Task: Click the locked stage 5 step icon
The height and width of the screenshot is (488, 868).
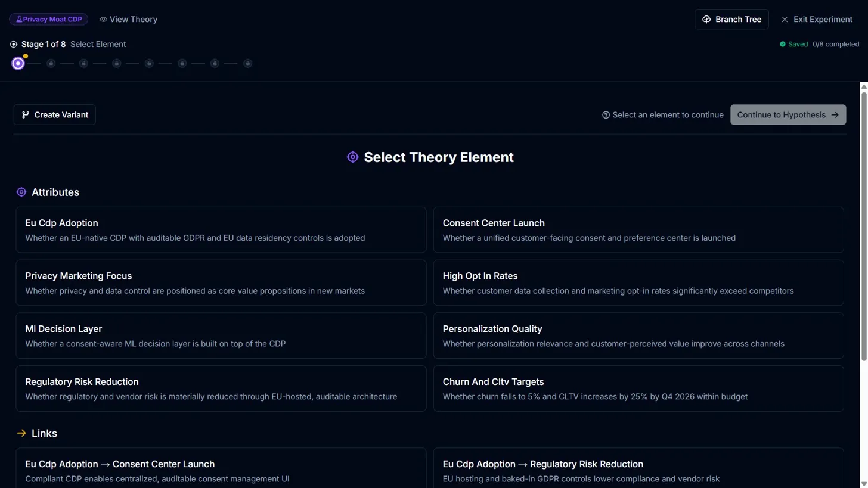Action: pos(149,63)
